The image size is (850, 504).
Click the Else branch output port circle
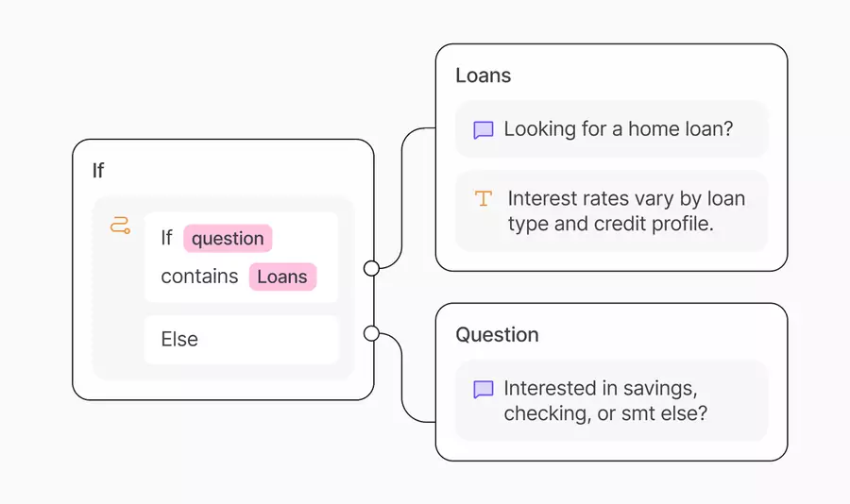(x=371, y=333)
